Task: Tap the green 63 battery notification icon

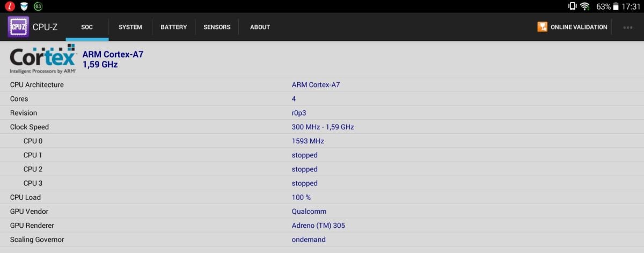Action: point(38,6)
